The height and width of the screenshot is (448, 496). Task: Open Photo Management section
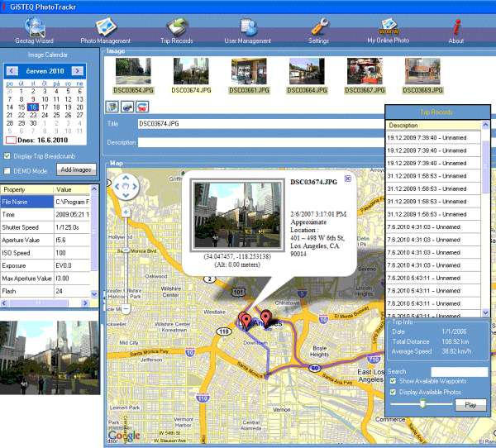pyautogui.click(x=105, y=29)
